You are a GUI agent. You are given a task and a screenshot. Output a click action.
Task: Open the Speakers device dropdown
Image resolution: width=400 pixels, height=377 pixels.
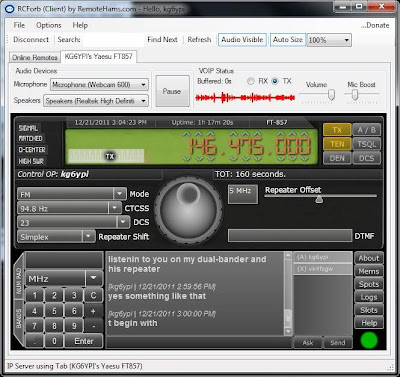pos(96,101)
